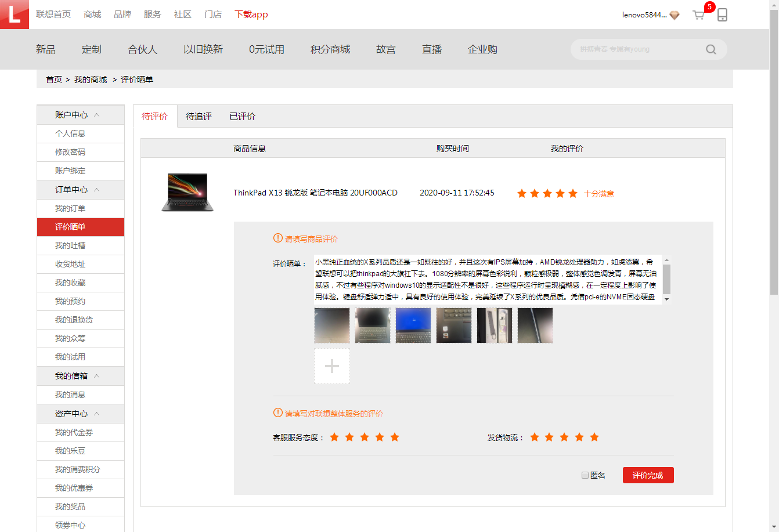
Task: Open first uploaded review photo
Action: pos(332,325)
